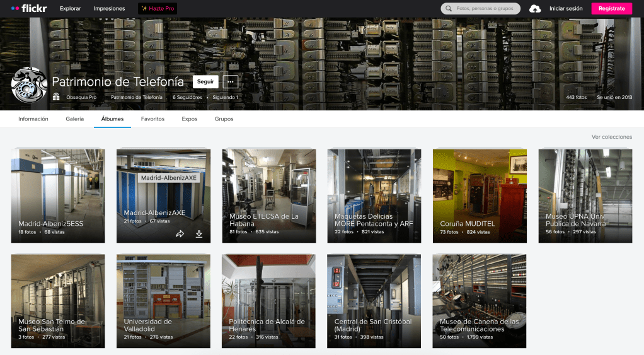Click the Ver colecciones link
The image size is (644, 355).
[x=611, y=137]
